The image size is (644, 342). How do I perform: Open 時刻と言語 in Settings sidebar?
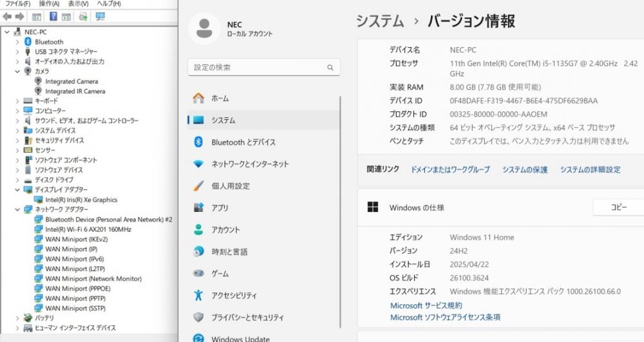click(263, 252)
